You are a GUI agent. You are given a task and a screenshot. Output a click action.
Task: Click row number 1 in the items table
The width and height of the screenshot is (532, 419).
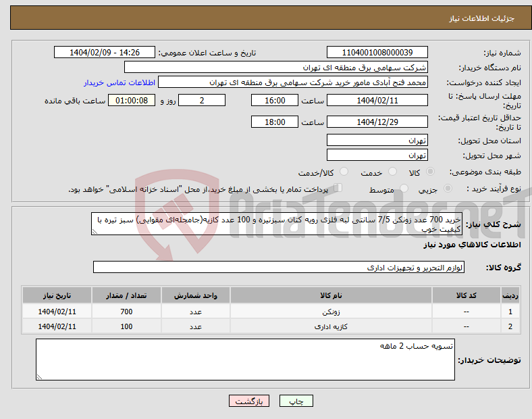click(x=510, y=312)
